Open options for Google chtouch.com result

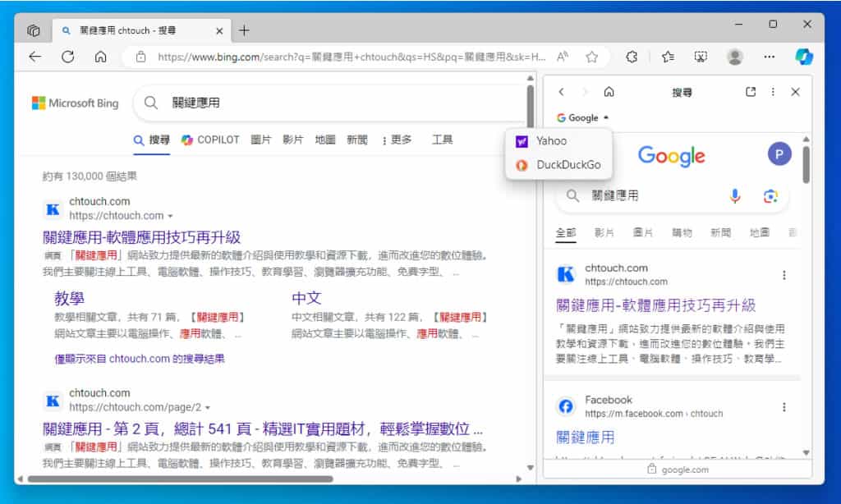coord(784,275)
